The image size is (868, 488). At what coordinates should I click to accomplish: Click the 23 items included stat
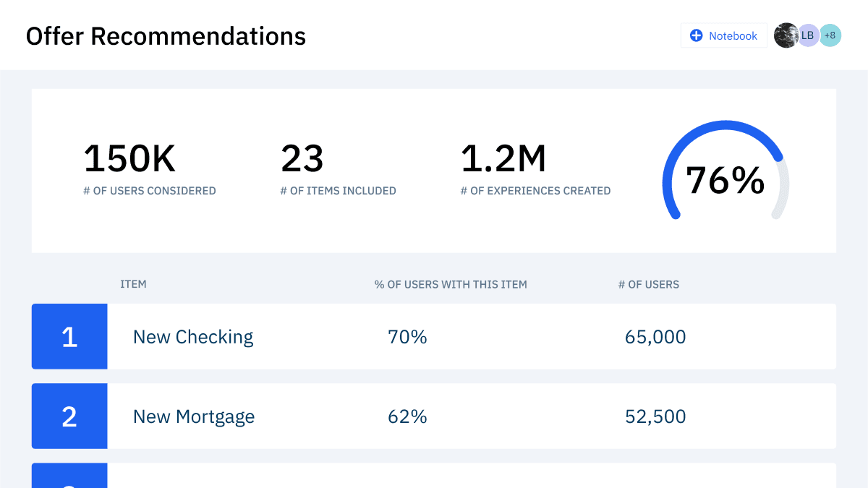[302, 159]
